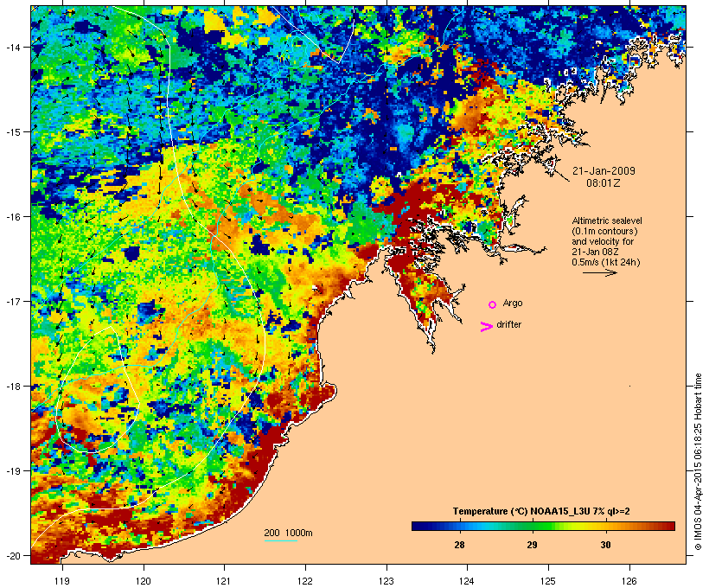Click longitude label 125
Image resolution: width=709 pixels, height=588 pixels.
click(548, 581)
